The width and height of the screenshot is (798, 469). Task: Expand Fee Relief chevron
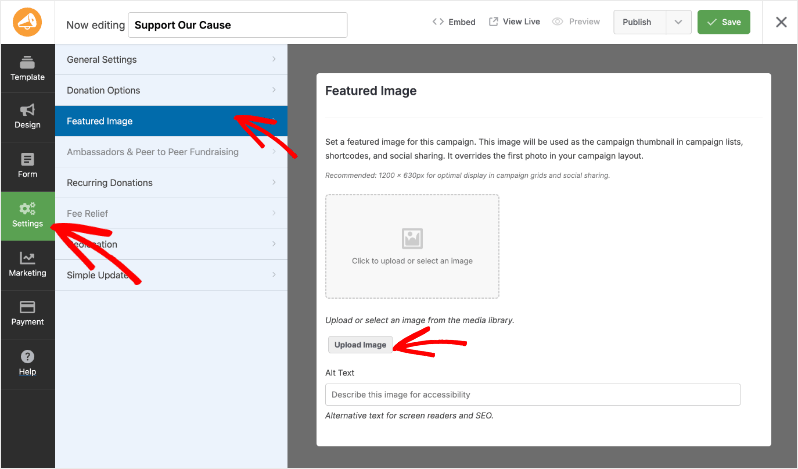pyautogui.click(x=274, y=213)
